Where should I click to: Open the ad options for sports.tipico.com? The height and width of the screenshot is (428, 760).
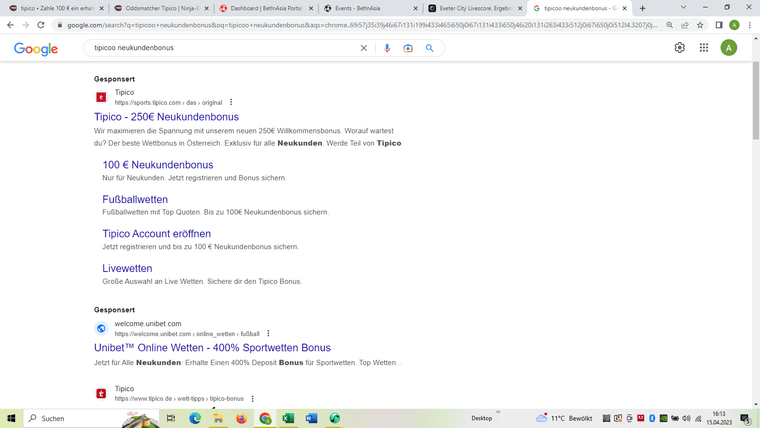pyautogui.click(x=231, y=102)
